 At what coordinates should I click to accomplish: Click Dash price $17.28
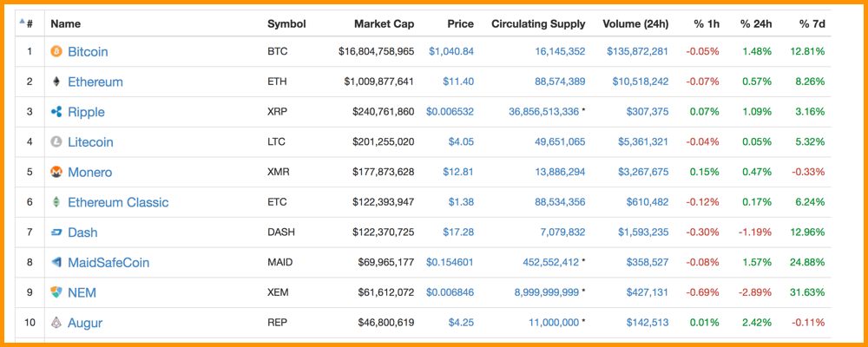pyautogui.click(x=458, y=232)
